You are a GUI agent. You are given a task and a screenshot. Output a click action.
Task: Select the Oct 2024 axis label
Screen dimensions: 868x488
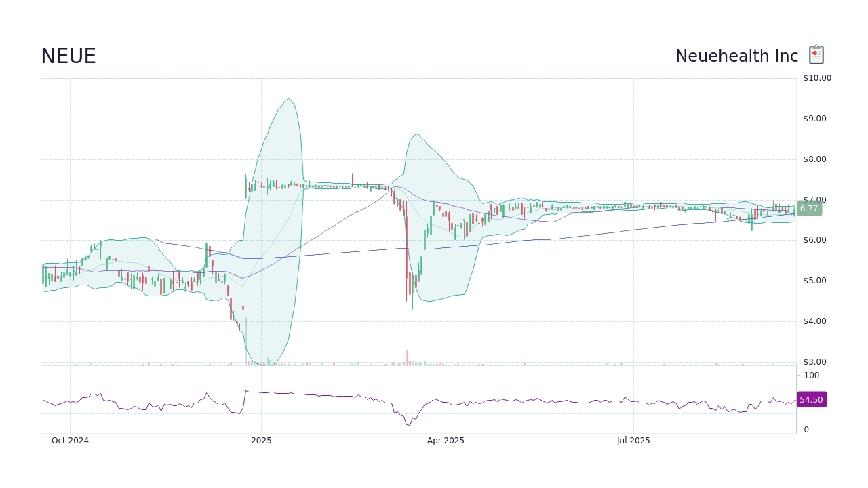tap(70, 440)
